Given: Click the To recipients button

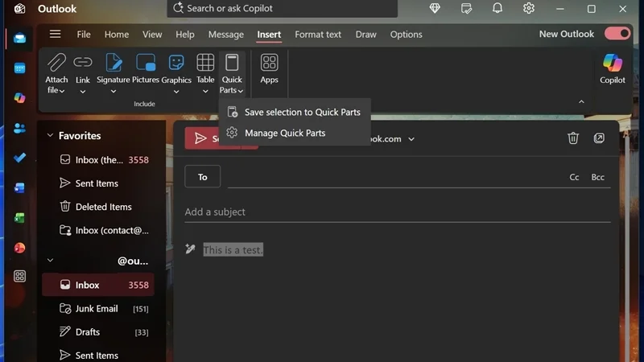Looking at the screenshot, I should click(203, 176).
